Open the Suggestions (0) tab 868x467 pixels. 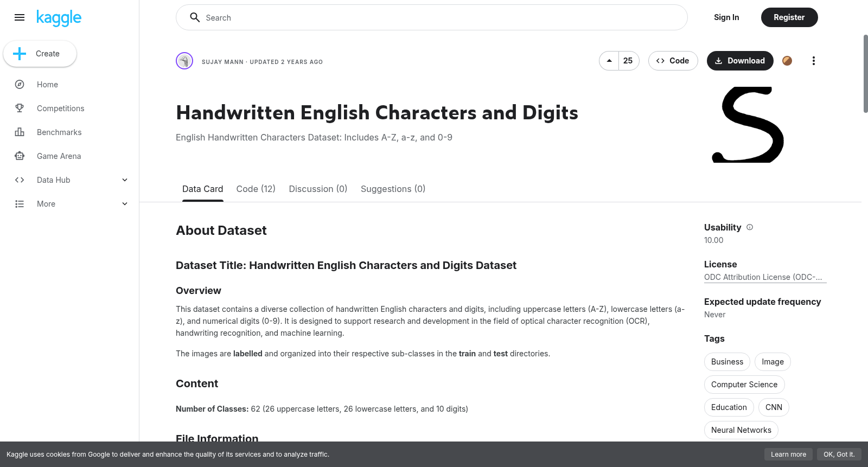[x=393, y=189]
